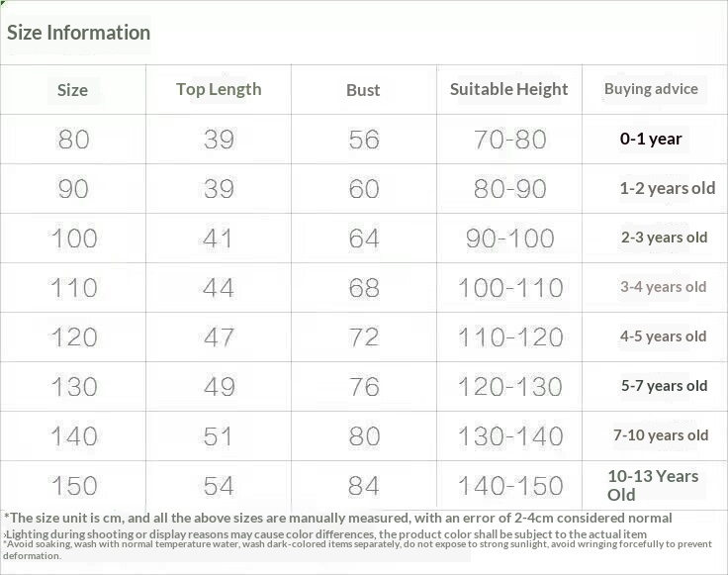Select the "1-2 years old" advice cell

point(667,188)
